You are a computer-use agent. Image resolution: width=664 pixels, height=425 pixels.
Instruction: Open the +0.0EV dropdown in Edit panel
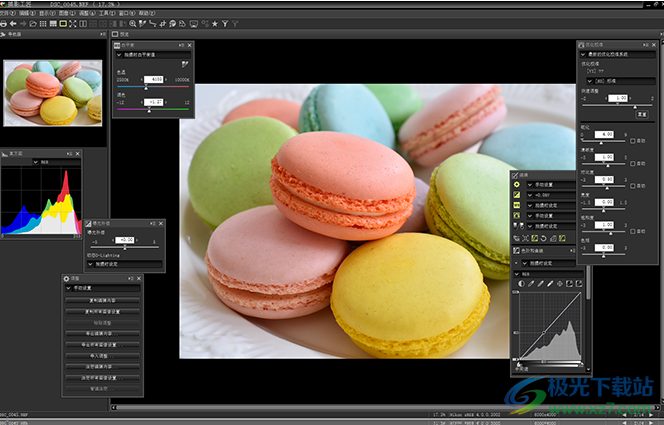click(551, 195)
